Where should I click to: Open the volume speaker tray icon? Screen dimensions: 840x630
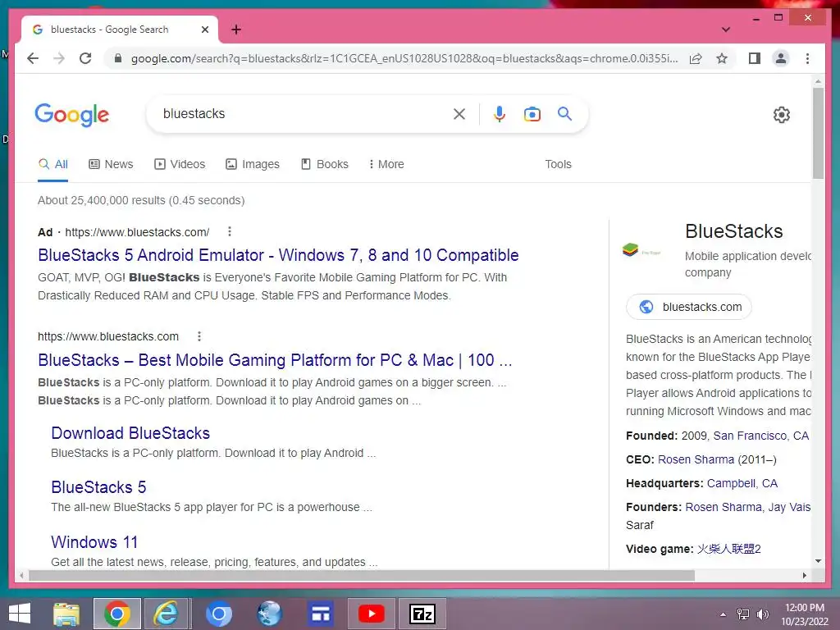[x=762, y=614]
